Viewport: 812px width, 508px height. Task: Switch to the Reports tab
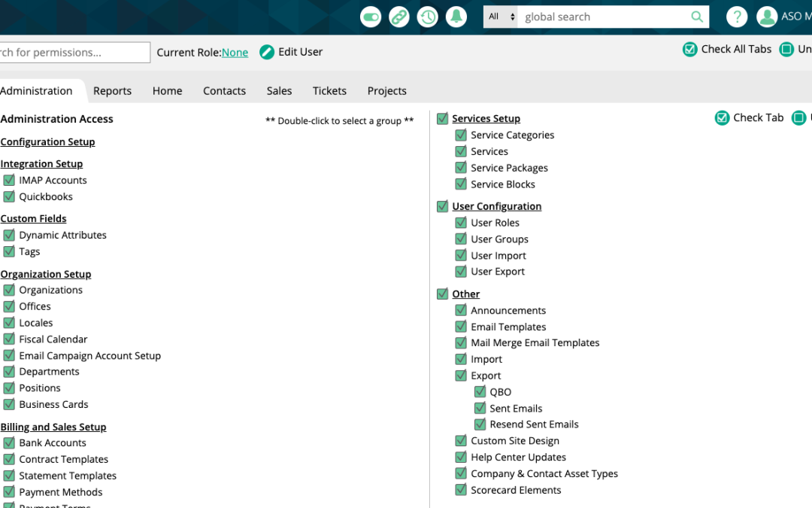[112, 91]
